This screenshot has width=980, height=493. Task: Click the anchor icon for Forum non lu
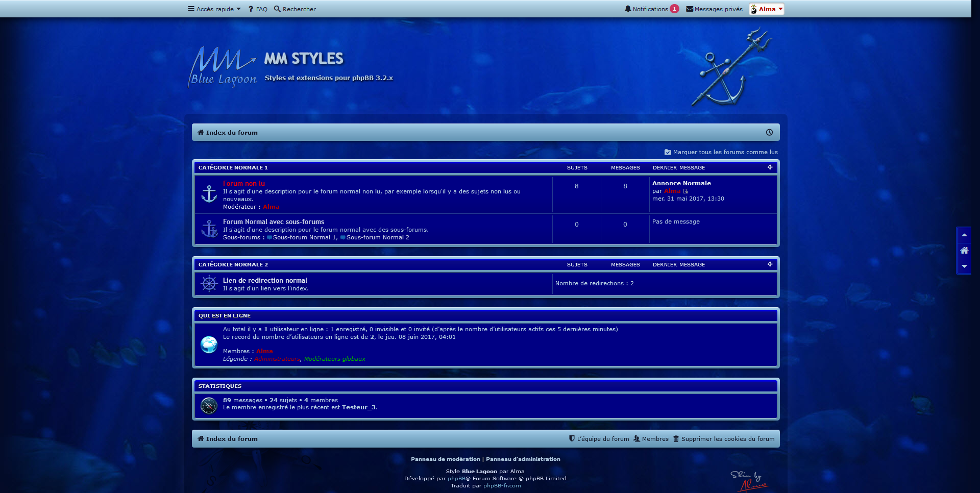(x=209, y=194)
